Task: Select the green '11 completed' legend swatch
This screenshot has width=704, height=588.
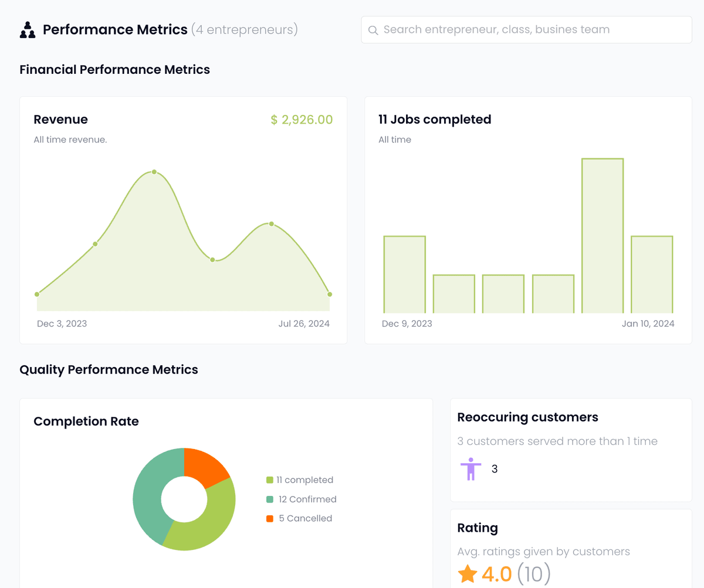Action: (270, 480)
